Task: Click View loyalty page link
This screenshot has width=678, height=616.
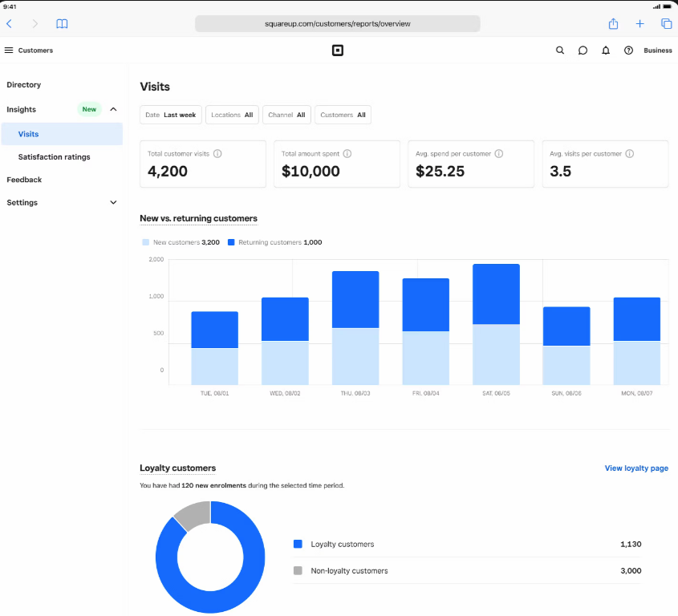Action: click(636, 468)
